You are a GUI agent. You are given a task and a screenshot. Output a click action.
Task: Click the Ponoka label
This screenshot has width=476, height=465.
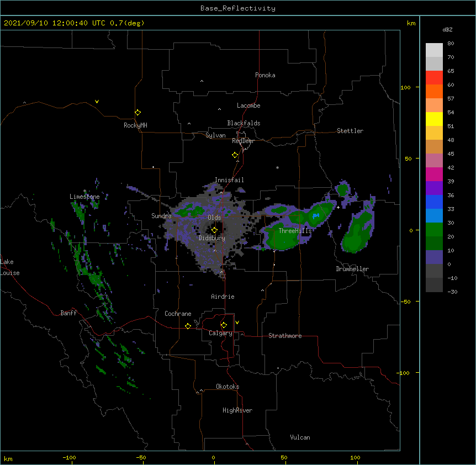tap(265, 75)
